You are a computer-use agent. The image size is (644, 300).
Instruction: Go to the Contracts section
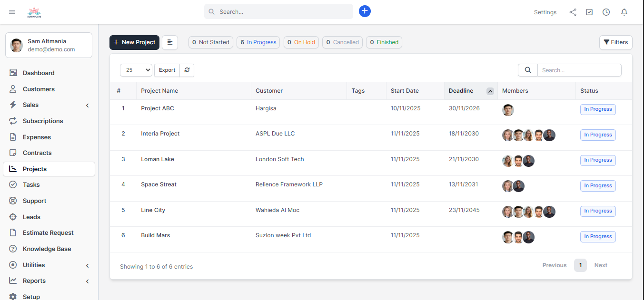[x=37, y=153]
